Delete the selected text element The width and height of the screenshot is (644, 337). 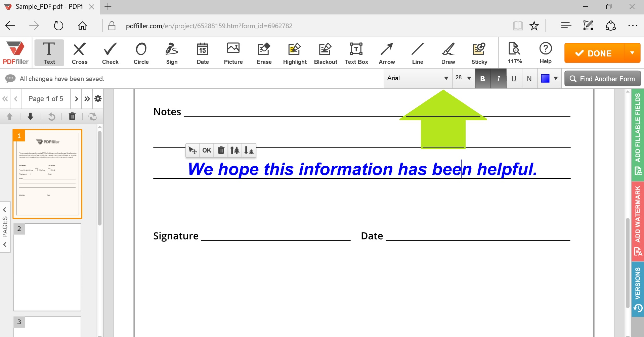coord(221,150)
